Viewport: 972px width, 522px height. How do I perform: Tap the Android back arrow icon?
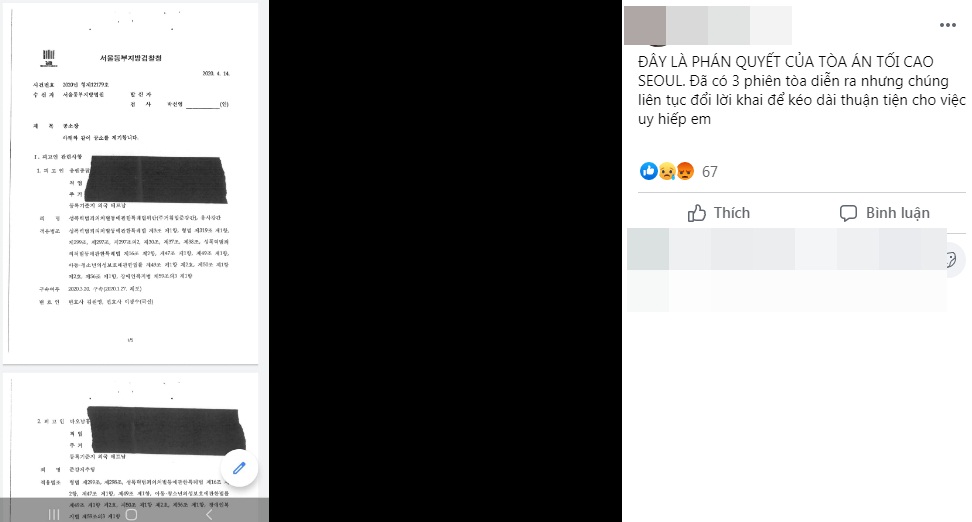tap(209, 515)
